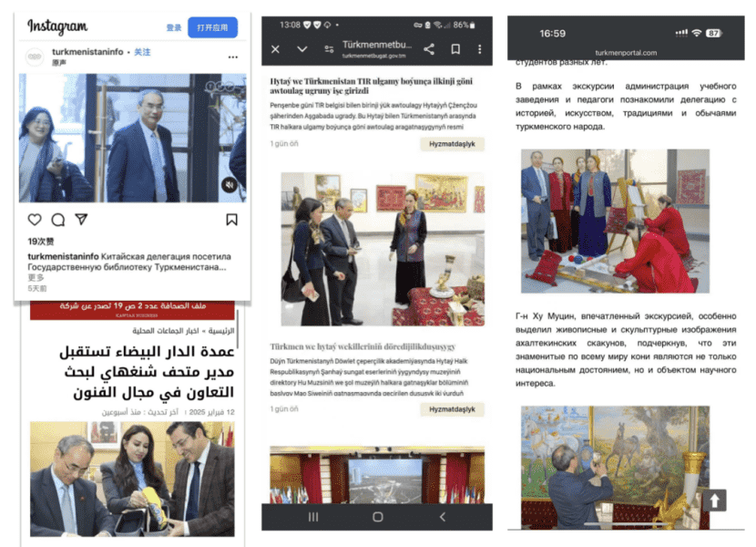Tap the Android home button
756x547 pixels.
(x=378, y=517)
